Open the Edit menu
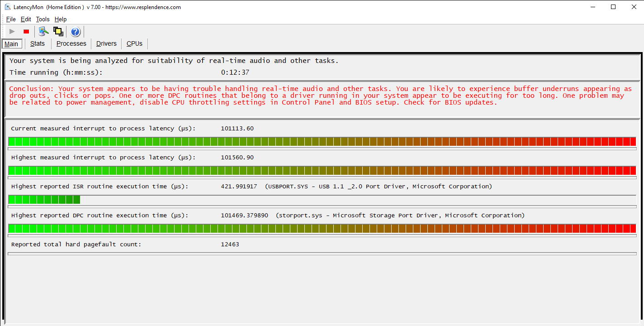 [26, 19]
